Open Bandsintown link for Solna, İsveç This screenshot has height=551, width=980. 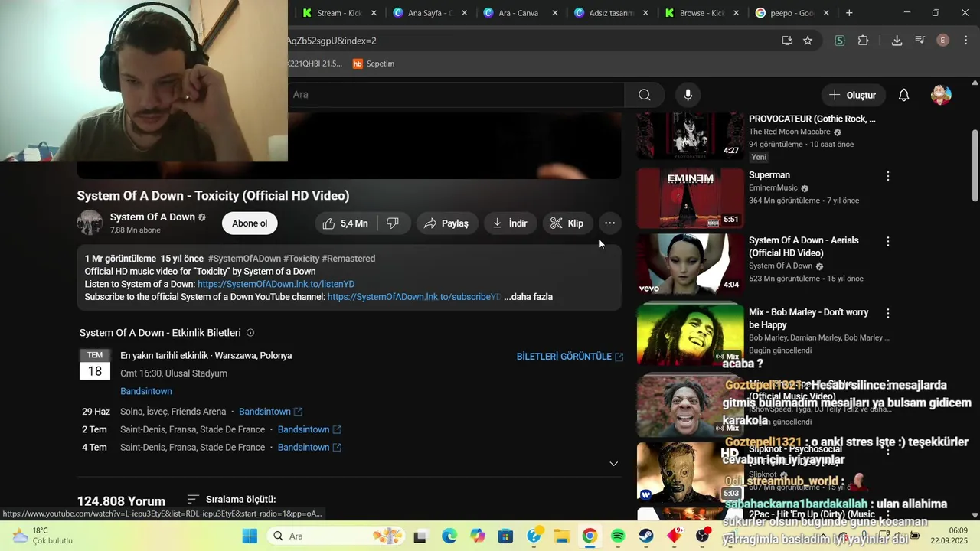coord(270,412)
